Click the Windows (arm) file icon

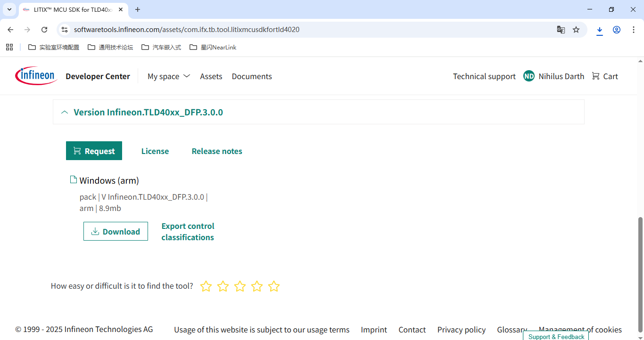(x=73, y=179)
